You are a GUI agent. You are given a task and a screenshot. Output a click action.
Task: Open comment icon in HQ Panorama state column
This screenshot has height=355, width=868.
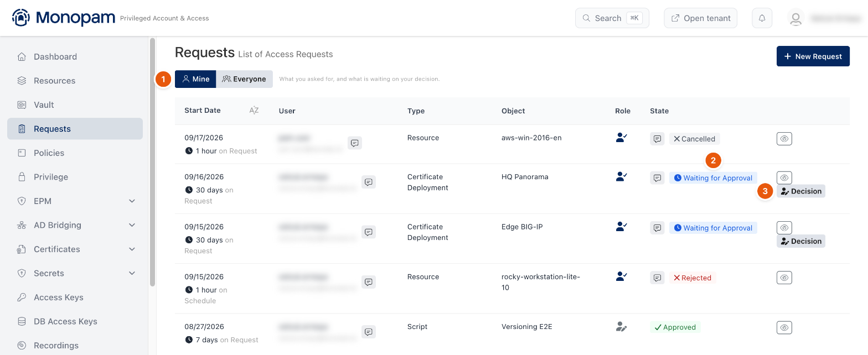click(657, 178)
